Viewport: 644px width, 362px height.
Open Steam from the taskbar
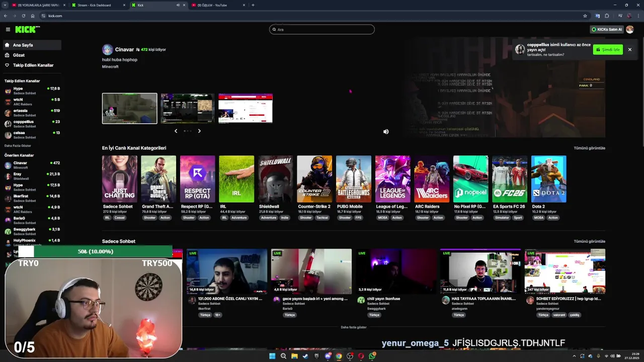click(305, 356)
